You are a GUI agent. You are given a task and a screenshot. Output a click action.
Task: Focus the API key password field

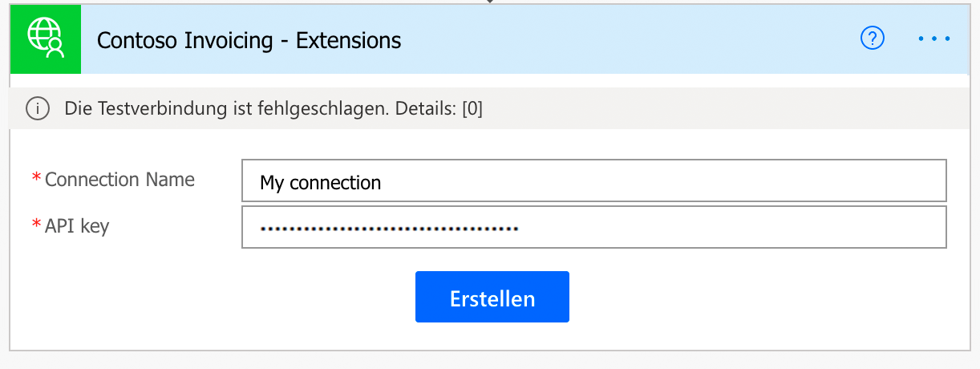click(x=593, y=228)
